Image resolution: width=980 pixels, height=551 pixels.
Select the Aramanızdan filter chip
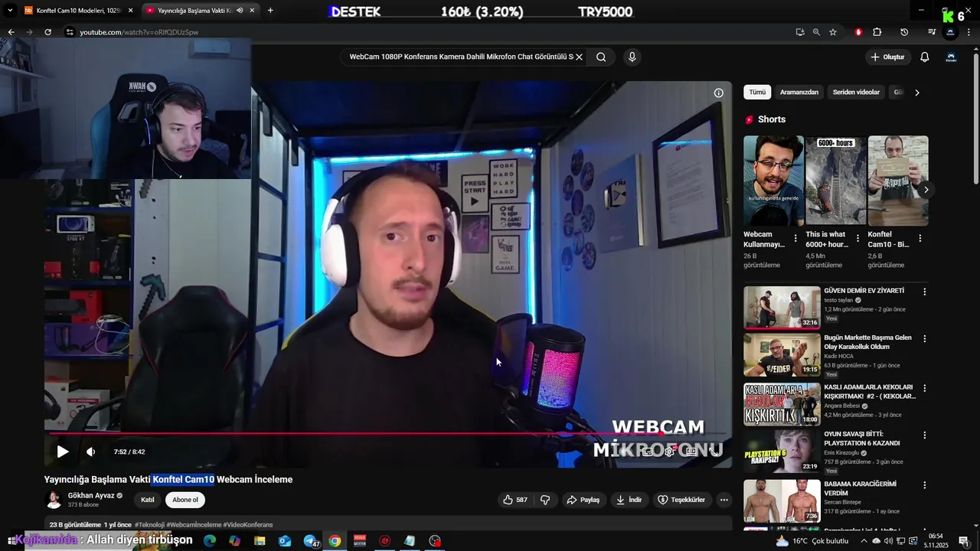(799, 92)
